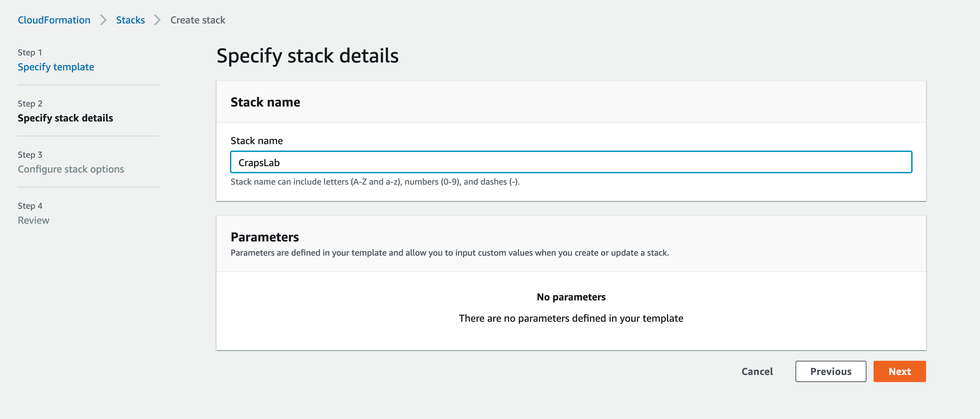Return to Specify template step
Screen dimensions: 980x419
pos(56,67)
